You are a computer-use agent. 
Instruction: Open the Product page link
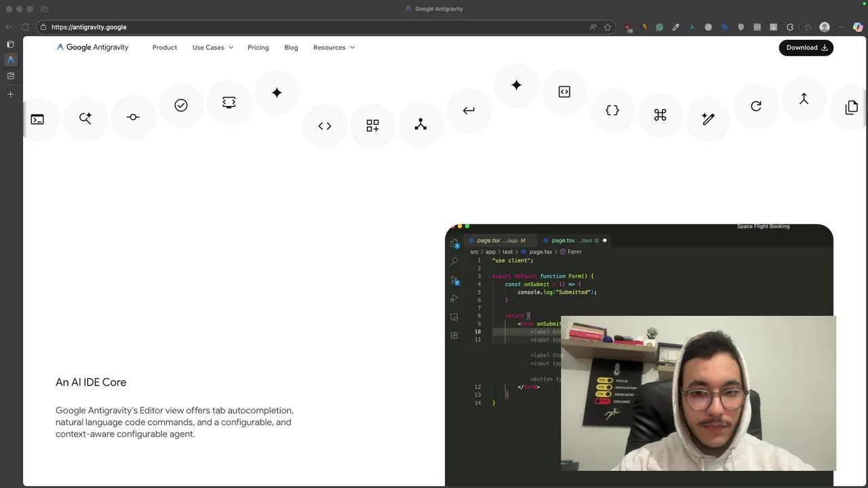coord(165,47)
